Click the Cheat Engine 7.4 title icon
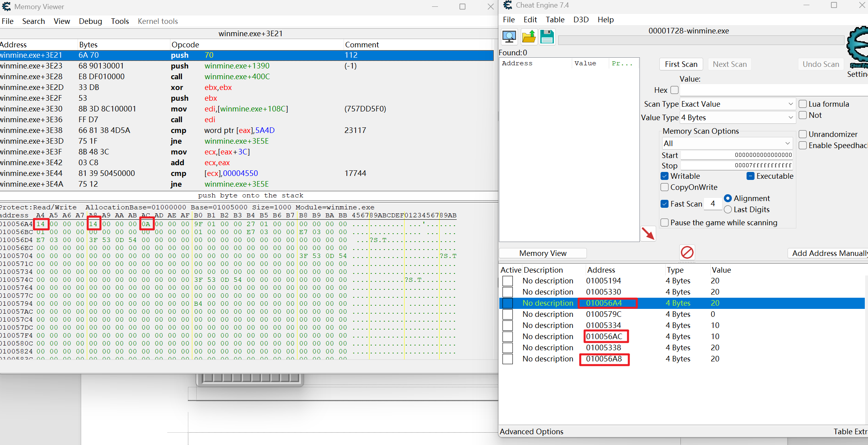This screenshot has width=868, height=445. point(508,5)
